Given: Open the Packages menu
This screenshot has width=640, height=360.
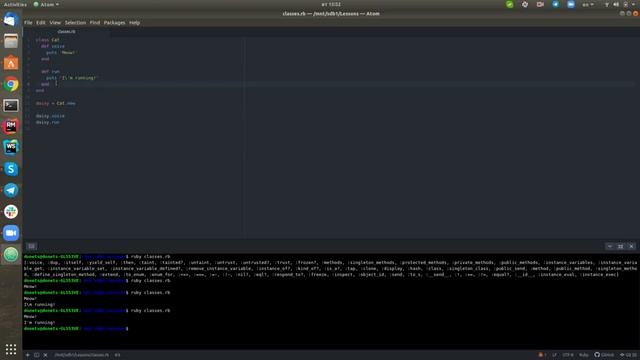Looking at the screenshot, I should click(x=114, y=23).
